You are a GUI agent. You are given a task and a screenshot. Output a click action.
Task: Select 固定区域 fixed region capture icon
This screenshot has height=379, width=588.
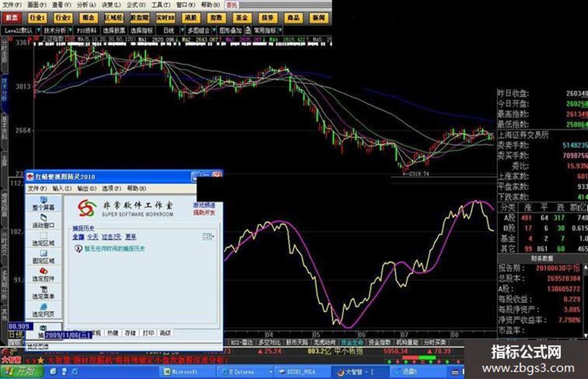point(44,256)
